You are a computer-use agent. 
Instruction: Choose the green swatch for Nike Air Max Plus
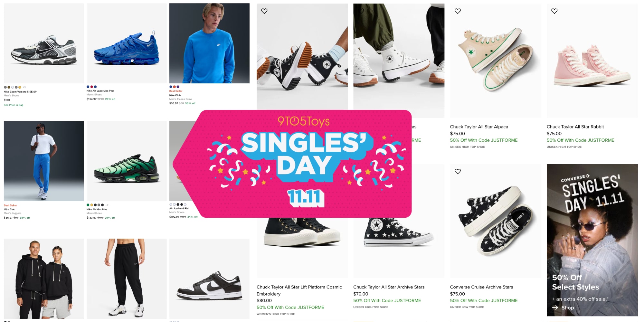(x=88, y=205)
